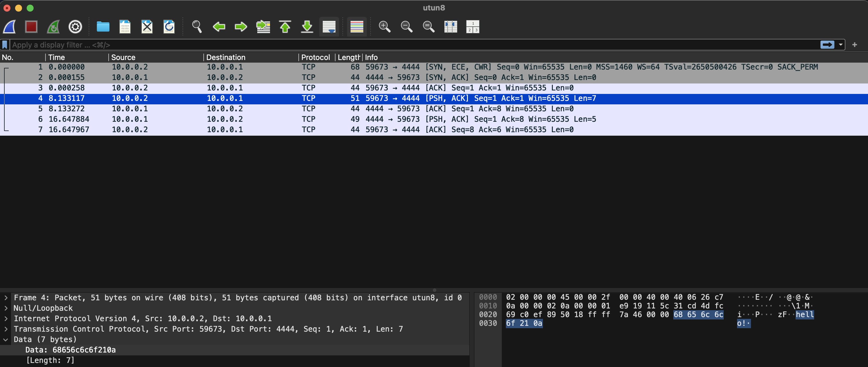
Task: Jump to the first packet
Action: 285,27
